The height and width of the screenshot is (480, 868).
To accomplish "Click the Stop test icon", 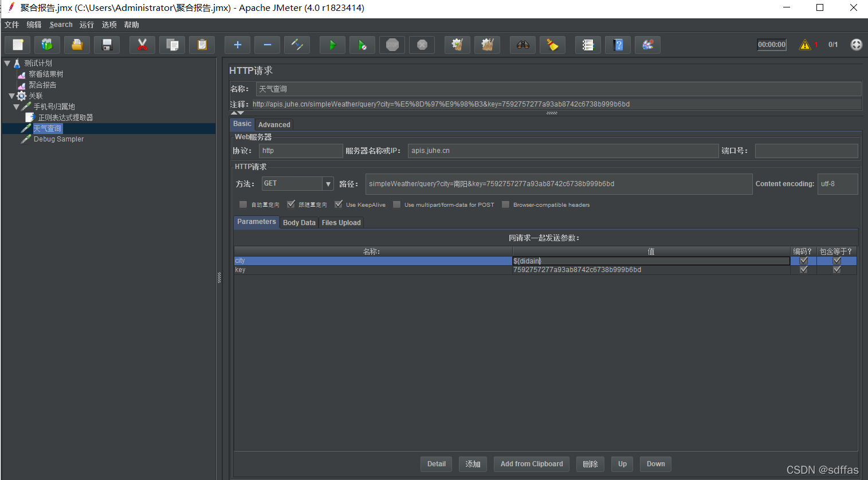I will 392,45.
